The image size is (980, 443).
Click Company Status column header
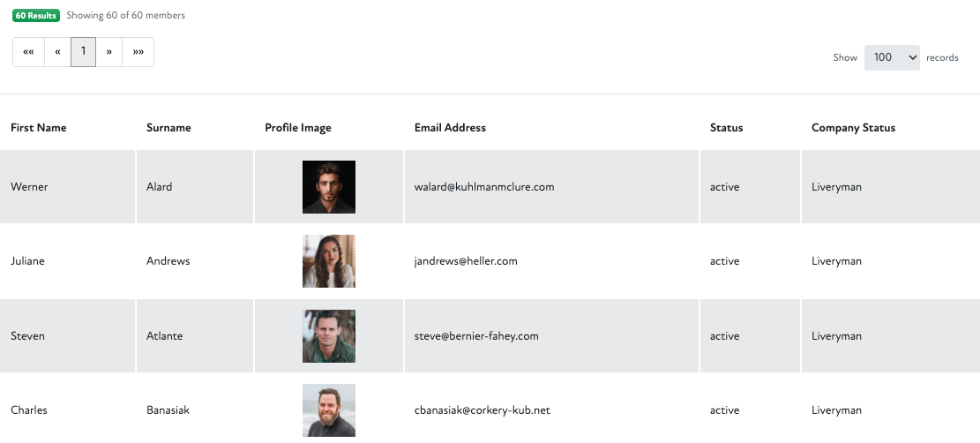[x=853, y=127]
